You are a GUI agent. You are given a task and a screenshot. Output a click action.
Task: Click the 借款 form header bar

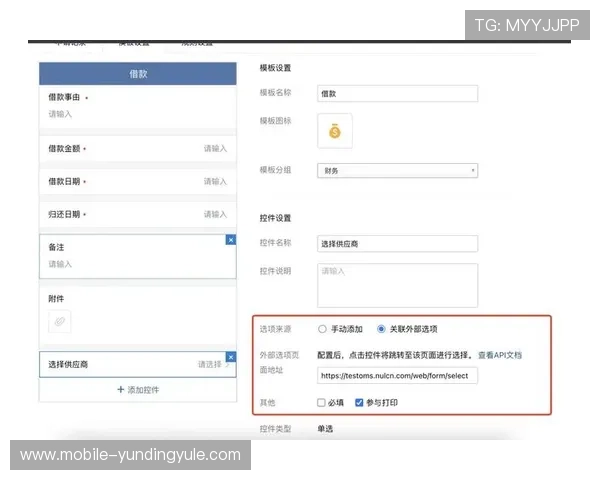click(138, 73)
